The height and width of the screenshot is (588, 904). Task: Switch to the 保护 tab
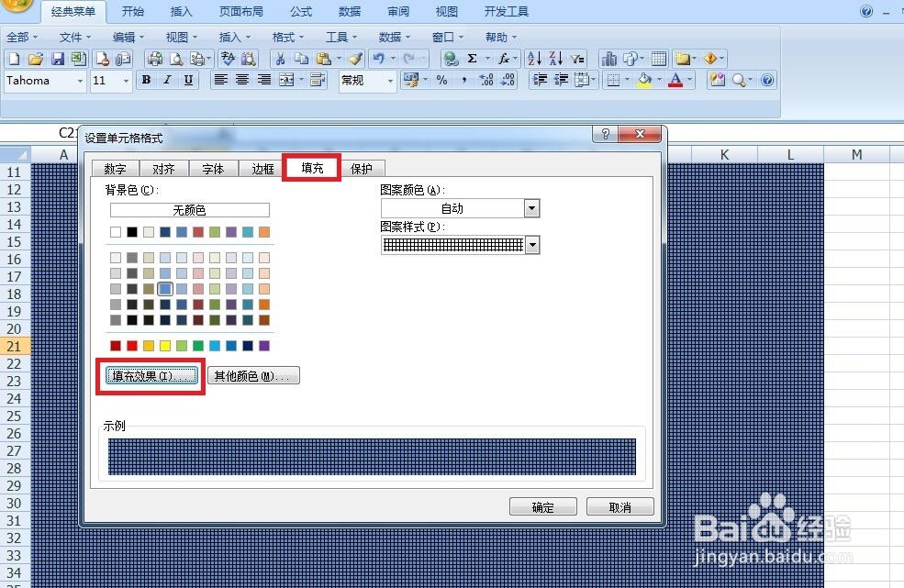point(361,169)
